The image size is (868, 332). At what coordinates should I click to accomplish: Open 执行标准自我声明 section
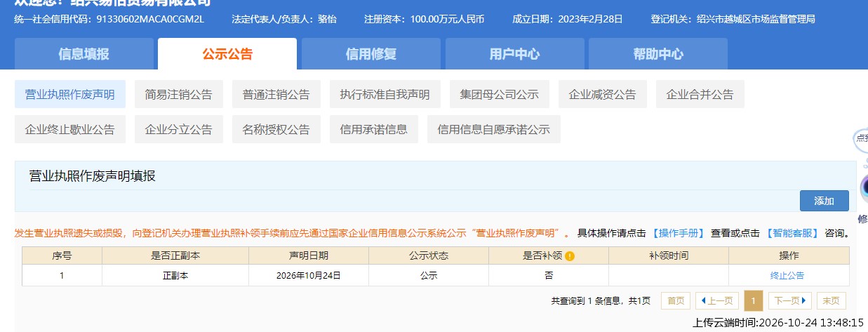point(385,94)
